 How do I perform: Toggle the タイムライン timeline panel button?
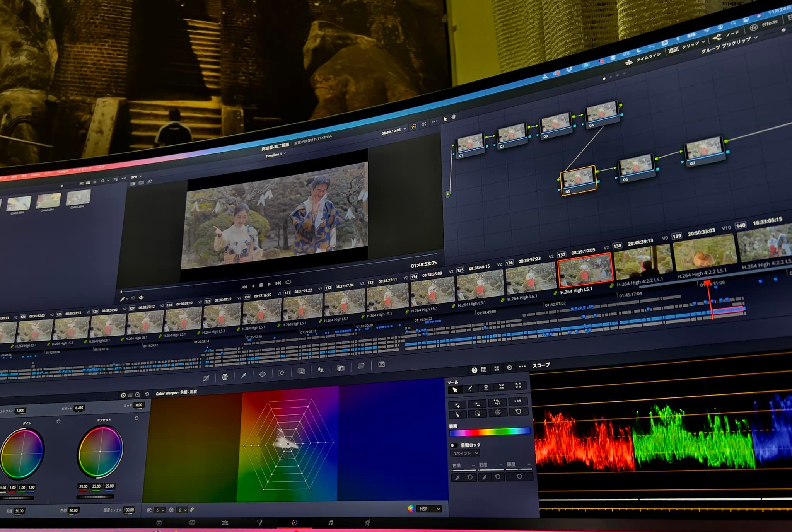(643, 59)
